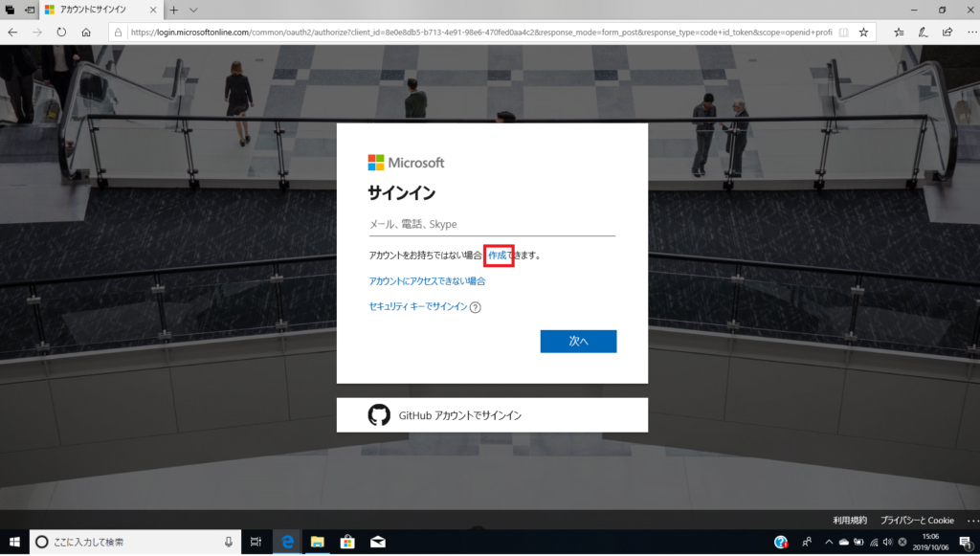Image resolution: width=980 pixels, height=556 pixels.
Task: Close the アカウントにサインイン tab
Action: (153, 10)
